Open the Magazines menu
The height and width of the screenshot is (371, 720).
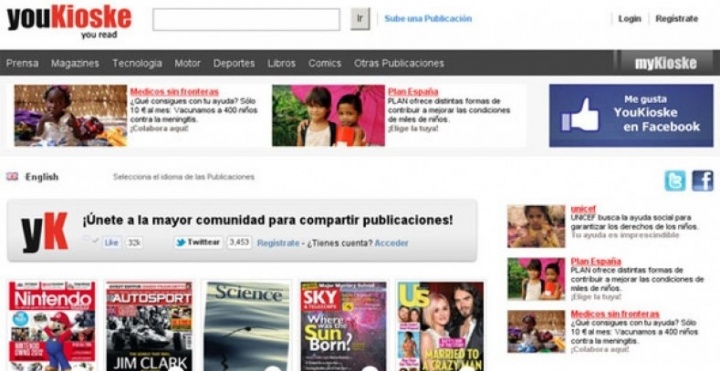pos(75,63)
